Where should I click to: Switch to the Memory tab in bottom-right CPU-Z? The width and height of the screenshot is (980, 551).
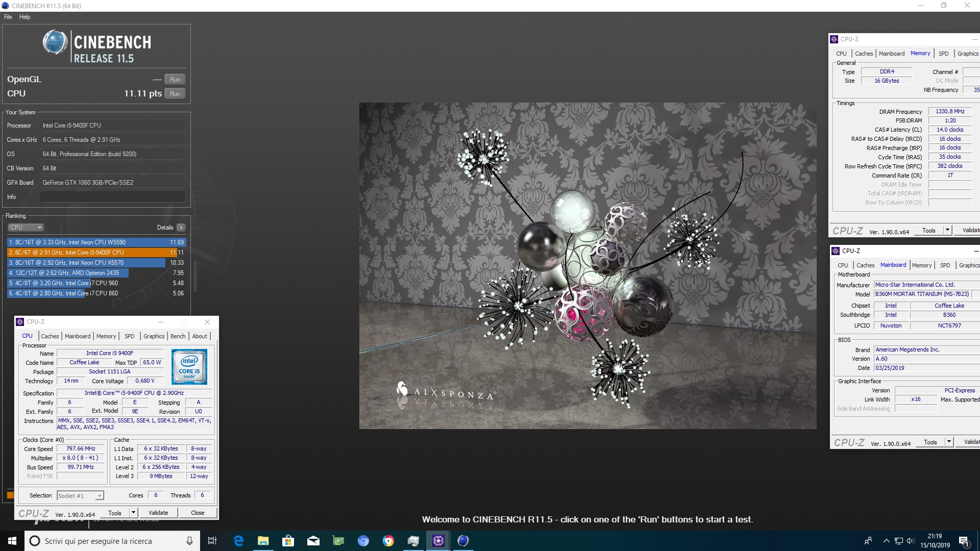tap(922, 265)
